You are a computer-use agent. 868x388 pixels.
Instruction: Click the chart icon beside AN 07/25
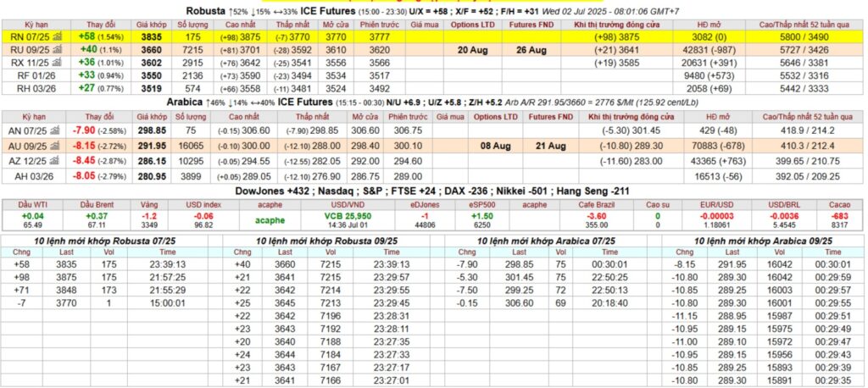[x=55, y=130]
